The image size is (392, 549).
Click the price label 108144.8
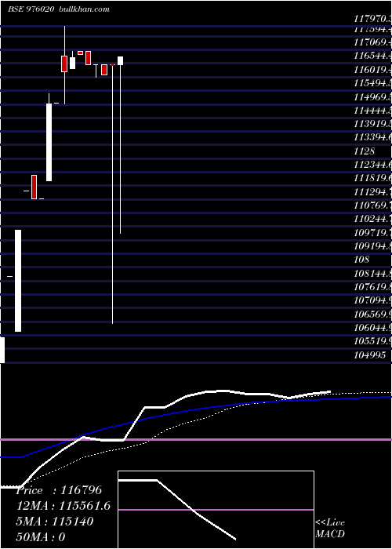[372, 274]
